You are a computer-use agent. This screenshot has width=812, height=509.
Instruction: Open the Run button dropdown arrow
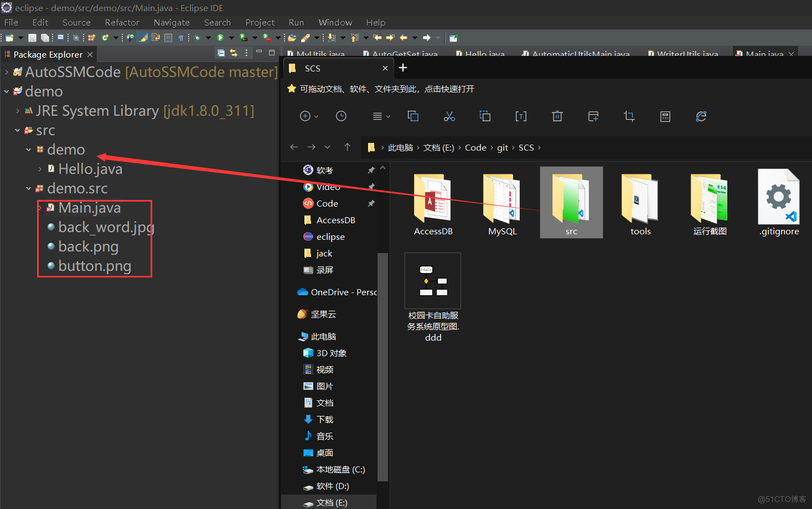231,38
